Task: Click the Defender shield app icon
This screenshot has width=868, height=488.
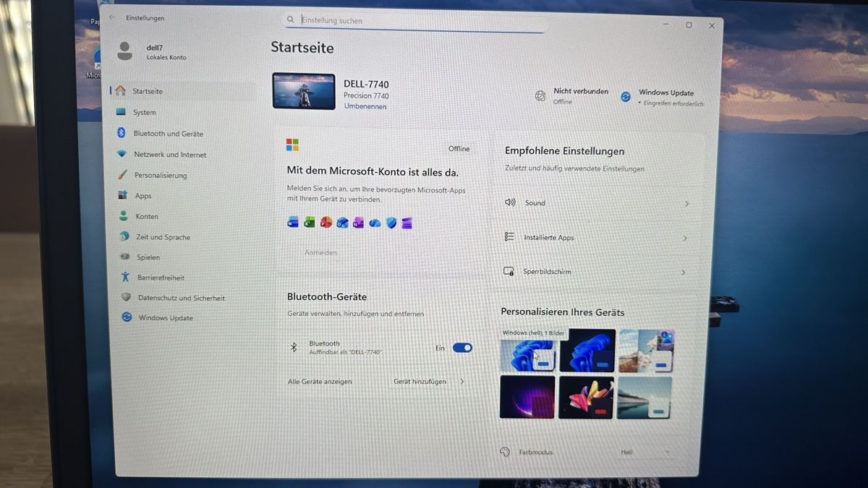Action: (391, 223)
